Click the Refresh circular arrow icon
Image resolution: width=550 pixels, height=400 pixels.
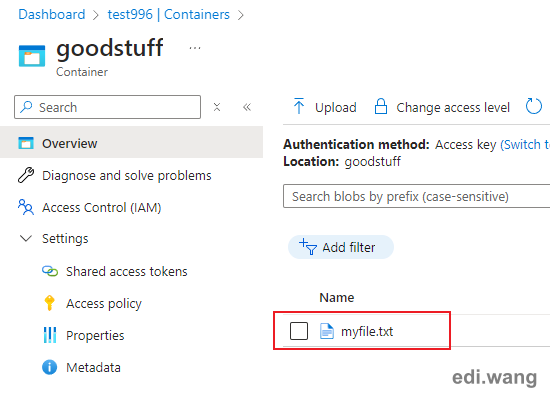(x=534, y=106)
